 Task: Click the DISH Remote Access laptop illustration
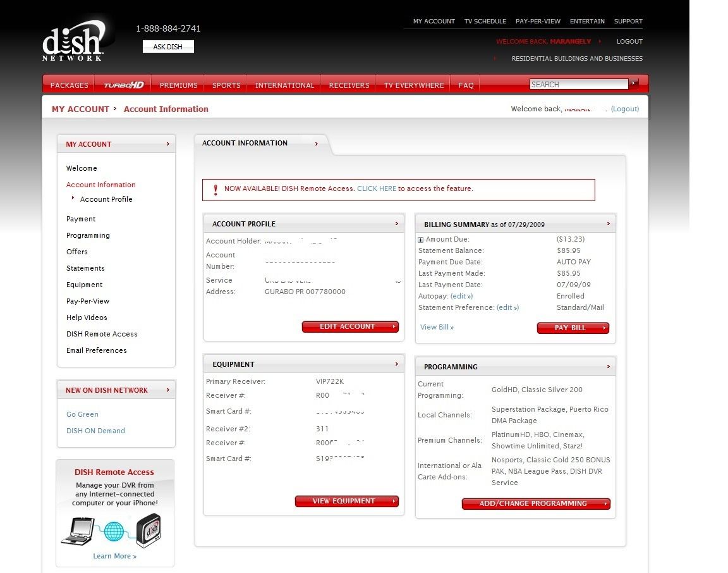coord(78,531)
